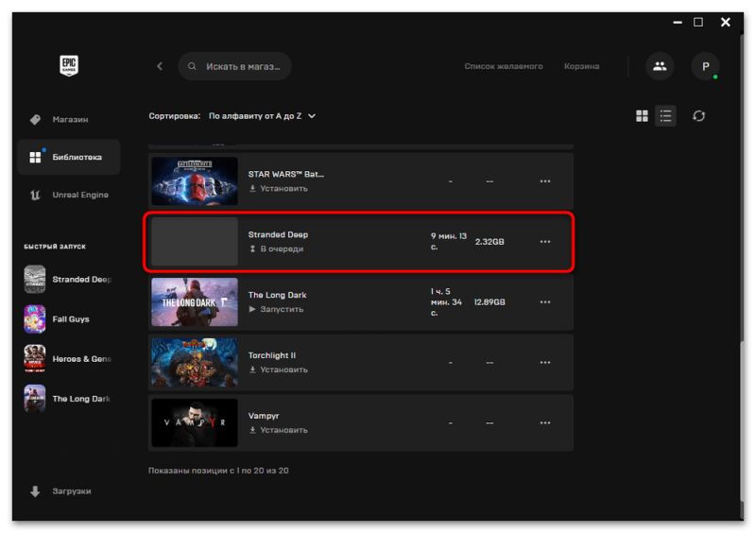Click in the store search field
The width and height of the screenshot is (756, 533).
234,66
